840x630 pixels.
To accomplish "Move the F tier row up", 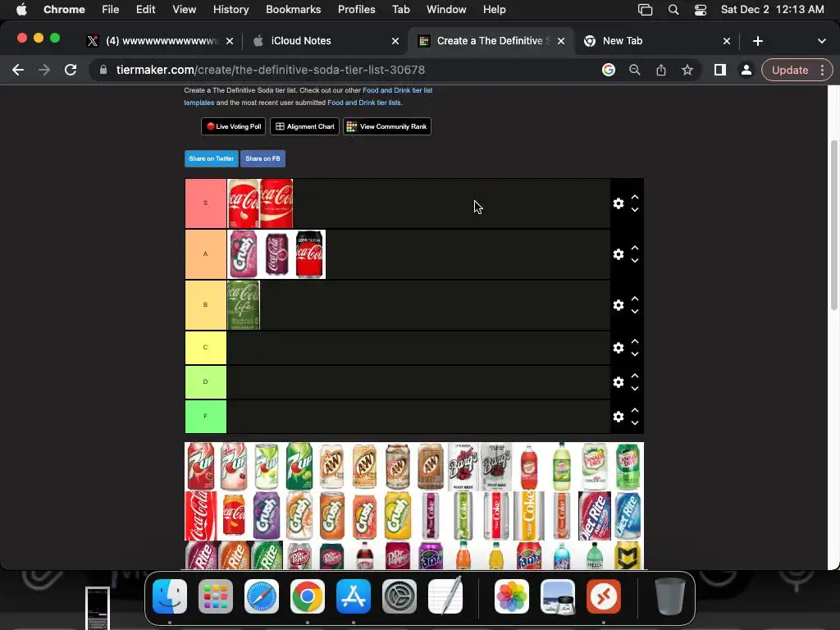I will point(635,410).
